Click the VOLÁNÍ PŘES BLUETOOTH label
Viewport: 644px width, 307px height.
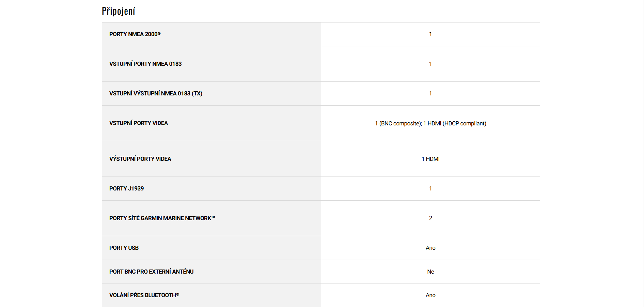point(144,295)
